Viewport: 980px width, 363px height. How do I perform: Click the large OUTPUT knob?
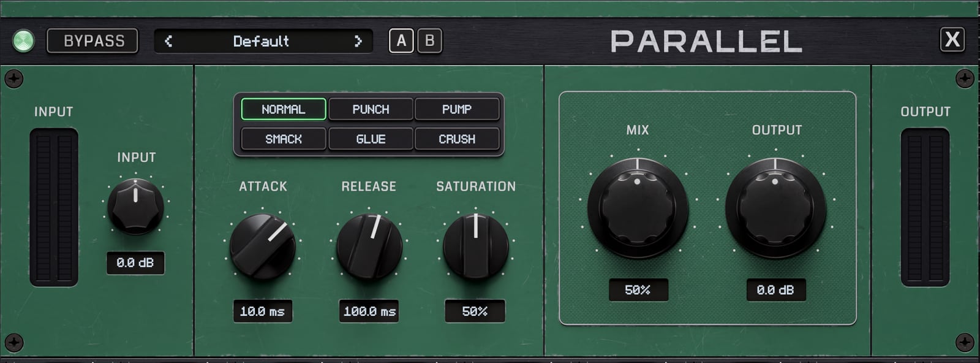point(775,208)
